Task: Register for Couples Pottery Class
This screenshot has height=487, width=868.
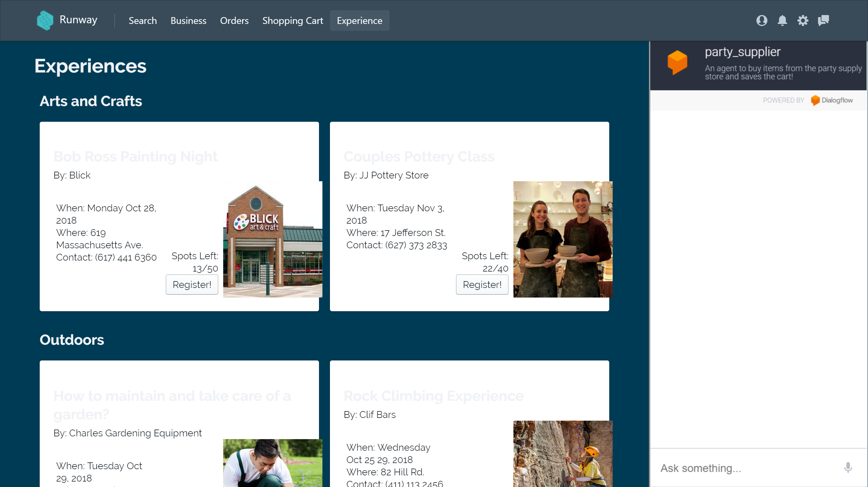Action: pyautogui.click(x=482, y=285)
